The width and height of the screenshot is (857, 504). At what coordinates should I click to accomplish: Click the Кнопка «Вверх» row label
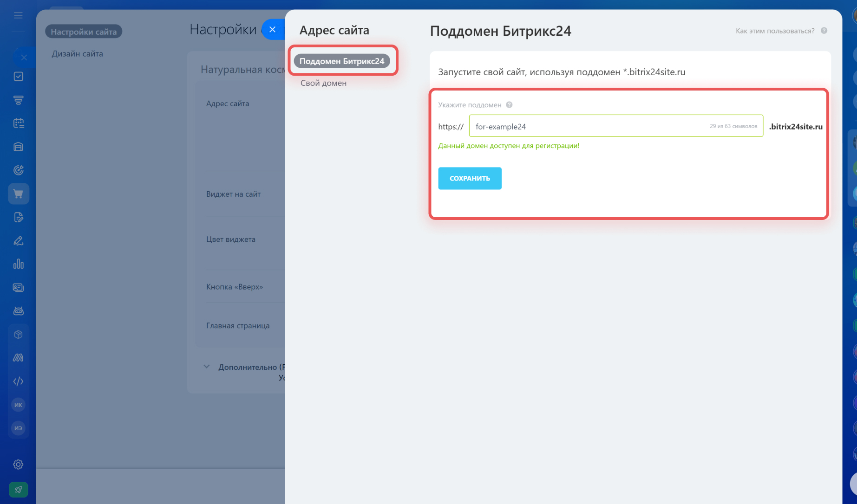[x=235, y=287]
